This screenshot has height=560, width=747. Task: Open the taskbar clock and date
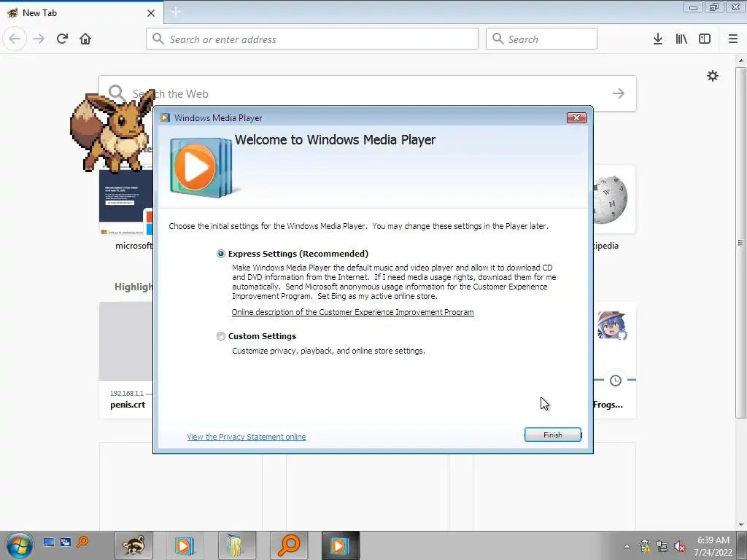[x=713, y=546]
